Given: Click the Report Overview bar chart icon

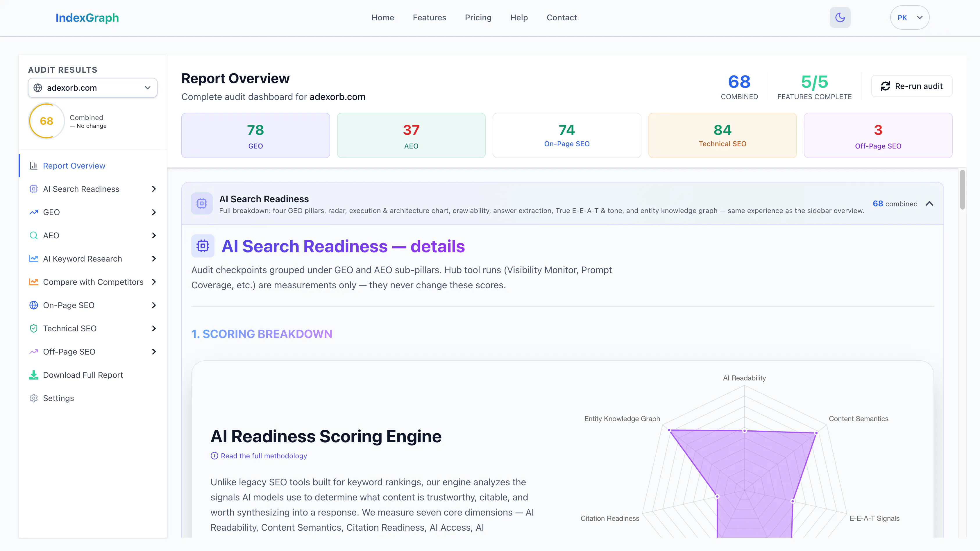Looking at the screenshot, I should point(33,166).
